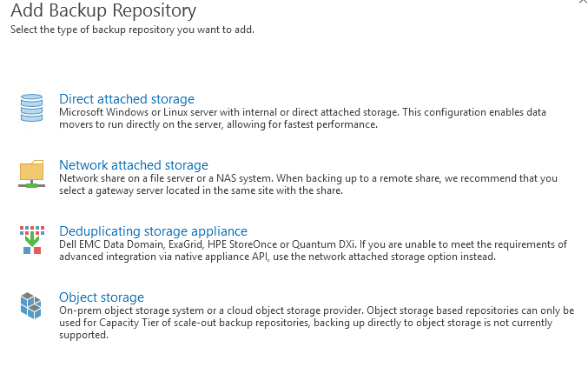
Task: Click the lone 'supported.' text line
Action: 84,335
